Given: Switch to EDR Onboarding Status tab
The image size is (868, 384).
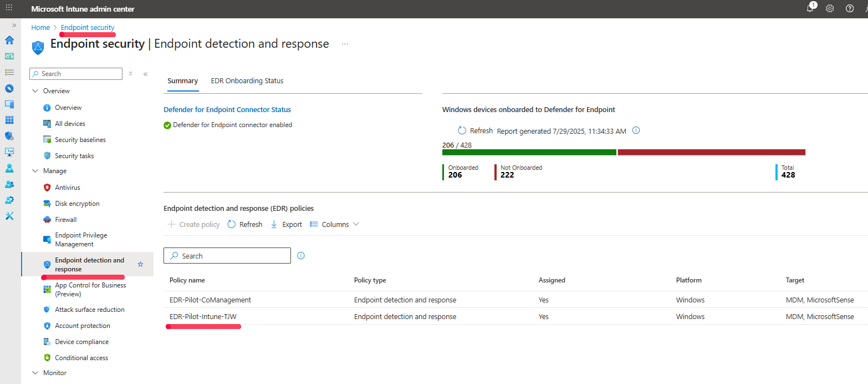Looking at the screenshot, I should (x=247, y=81).
